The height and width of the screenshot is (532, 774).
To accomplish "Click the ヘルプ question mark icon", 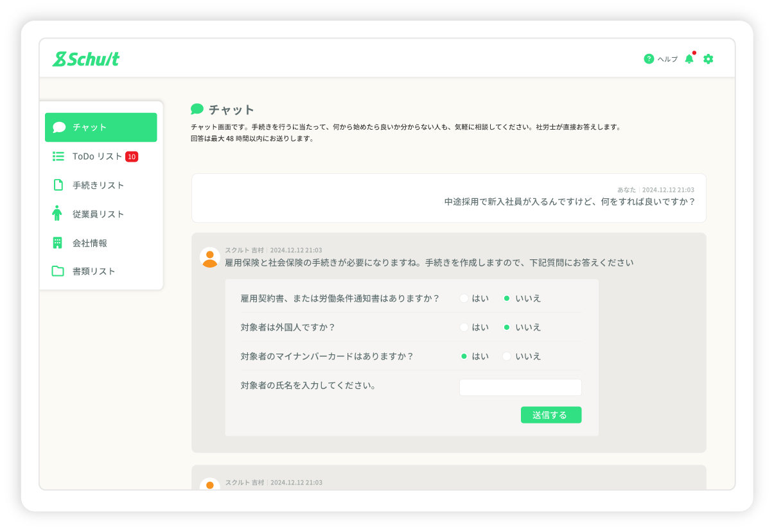I will pos(649,58).
